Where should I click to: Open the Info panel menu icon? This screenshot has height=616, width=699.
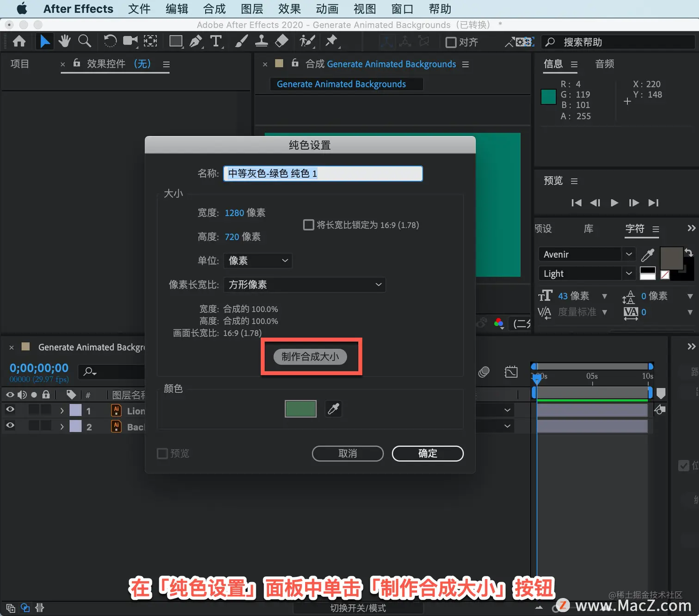tap(574, 64)
